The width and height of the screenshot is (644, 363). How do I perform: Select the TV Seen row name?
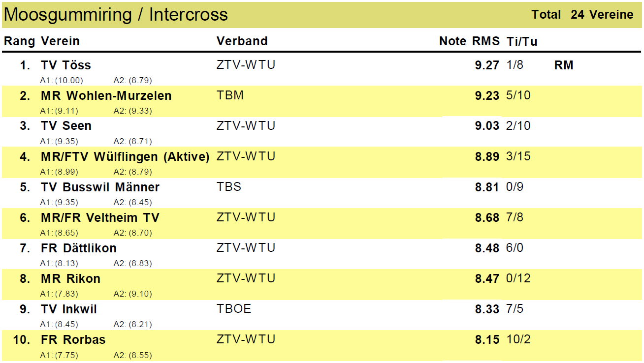pyautogui.click(x=66, y=126)
